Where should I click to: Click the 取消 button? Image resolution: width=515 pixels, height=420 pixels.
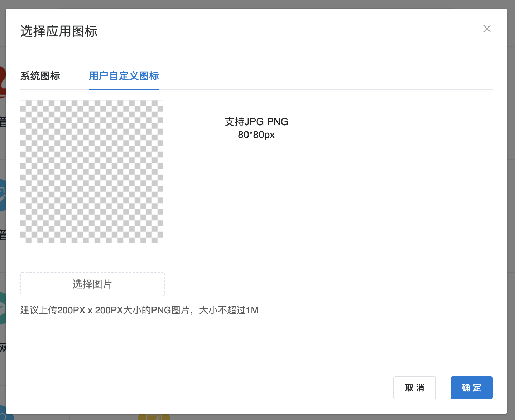[414, 388]
